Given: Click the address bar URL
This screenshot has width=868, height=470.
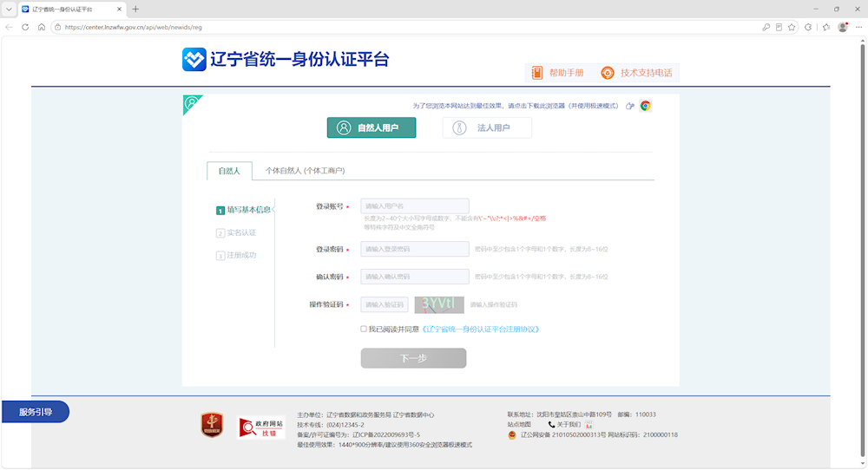Looking at the screenshot, I should (x=134, y=27).
